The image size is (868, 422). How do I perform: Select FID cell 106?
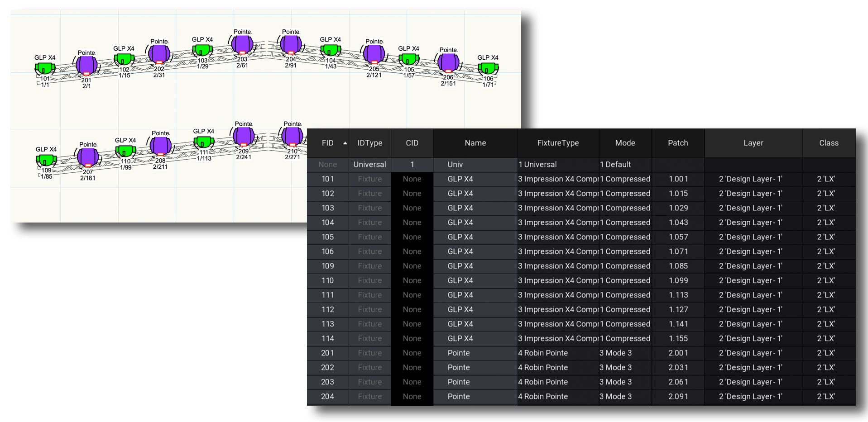328,251
